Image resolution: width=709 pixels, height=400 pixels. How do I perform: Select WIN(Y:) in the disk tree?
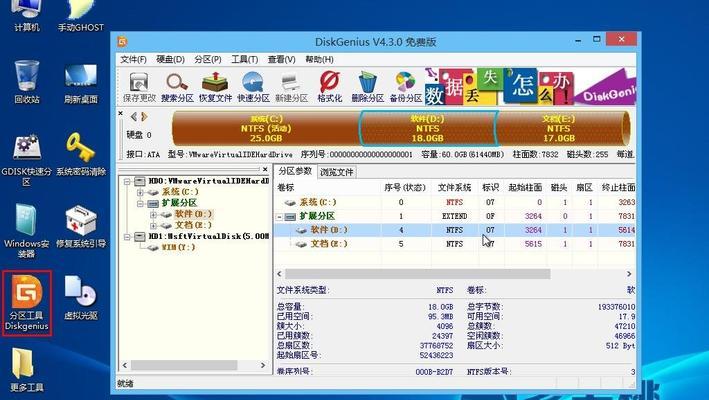[179, 248]
